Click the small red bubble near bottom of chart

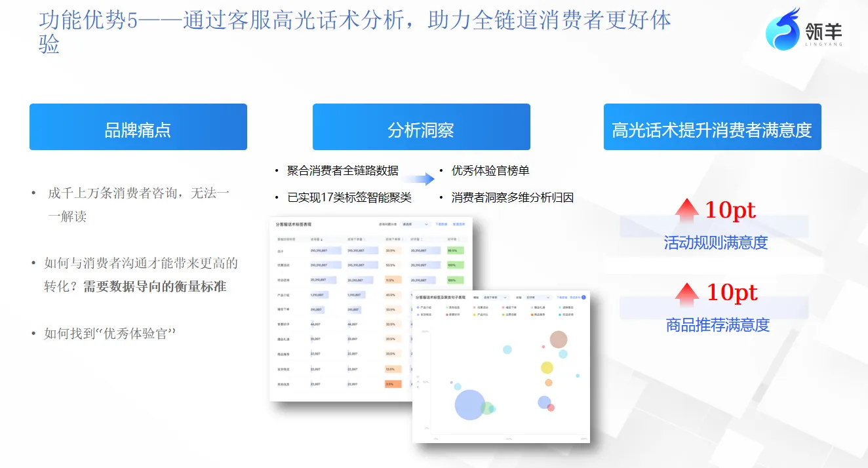coord(551,408)
